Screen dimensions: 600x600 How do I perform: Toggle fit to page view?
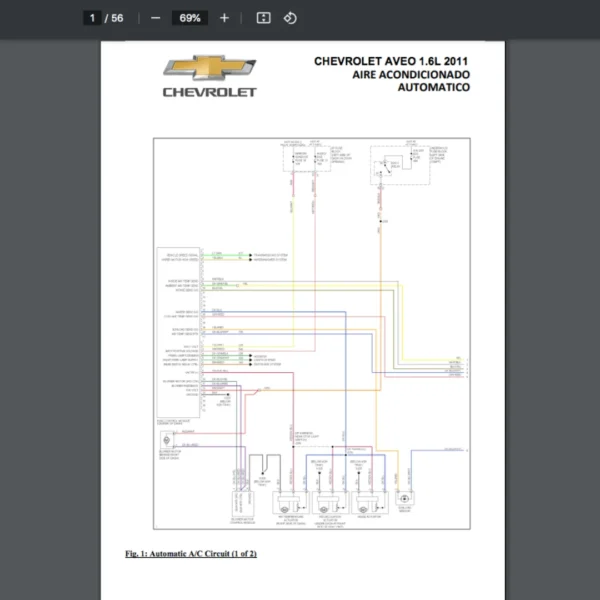pyautogui.click(x=263, y=18)
